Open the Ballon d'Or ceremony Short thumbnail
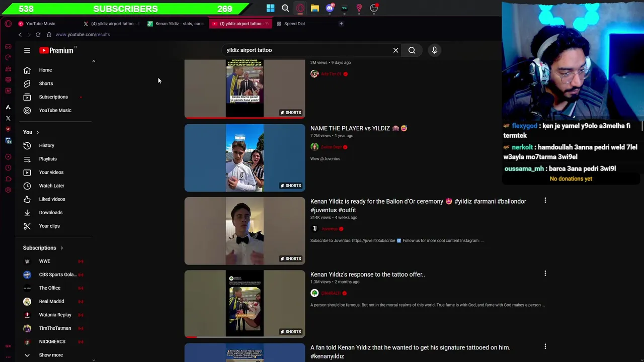 click(245, 231)
